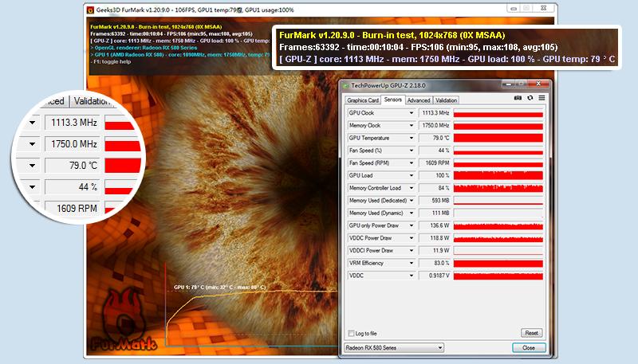Click the 'F1: toggle help' text in FurMark
The width and height of the screenshot is (638, 364).
click(x=110, y=62)
